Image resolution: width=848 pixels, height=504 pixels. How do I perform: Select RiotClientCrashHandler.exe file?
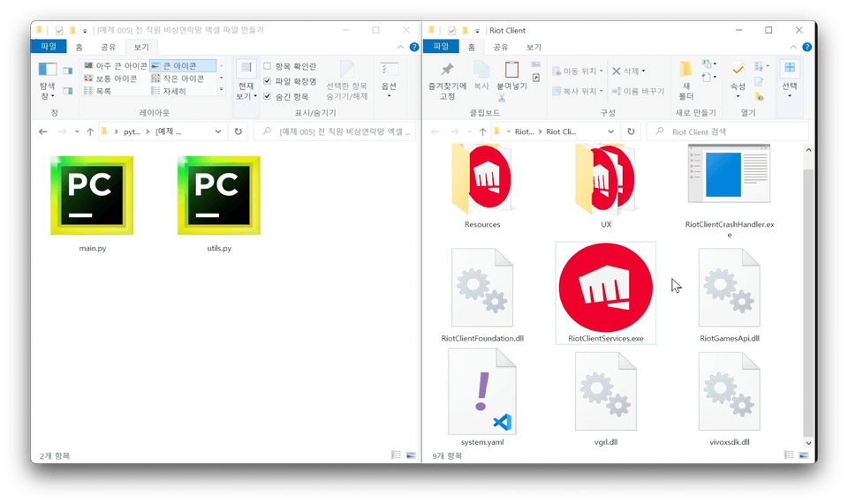tap(729, 174)
